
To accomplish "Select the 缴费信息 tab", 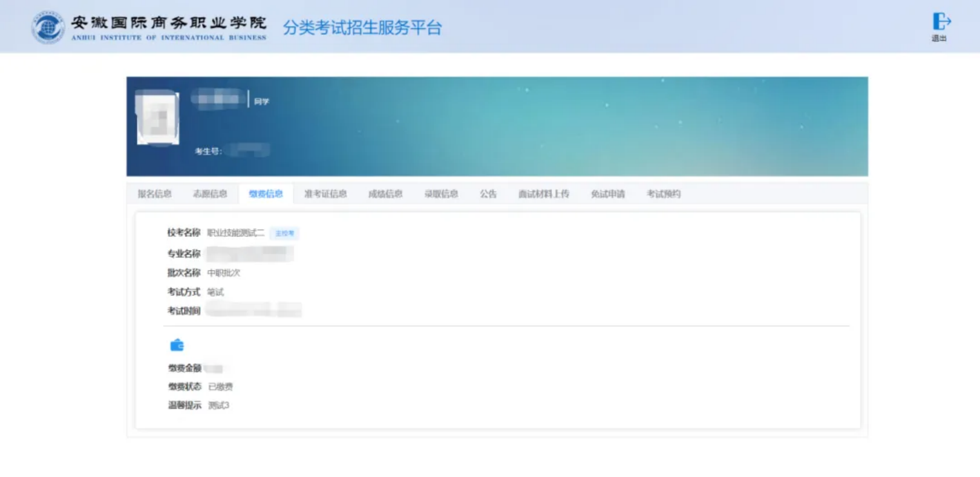I will (x=266, y=194).
